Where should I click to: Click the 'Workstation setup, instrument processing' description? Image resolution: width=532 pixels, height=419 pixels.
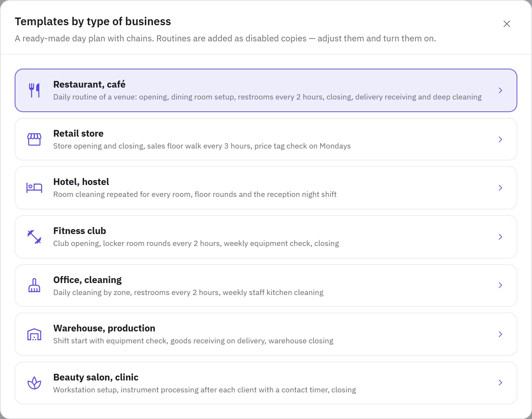tap(205, 390)
